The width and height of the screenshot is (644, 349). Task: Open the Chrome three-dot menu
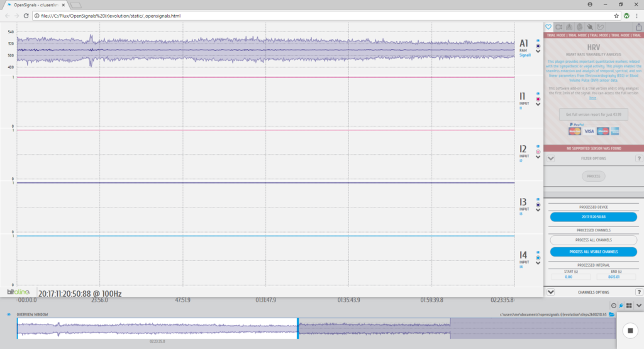pos(636,16)
